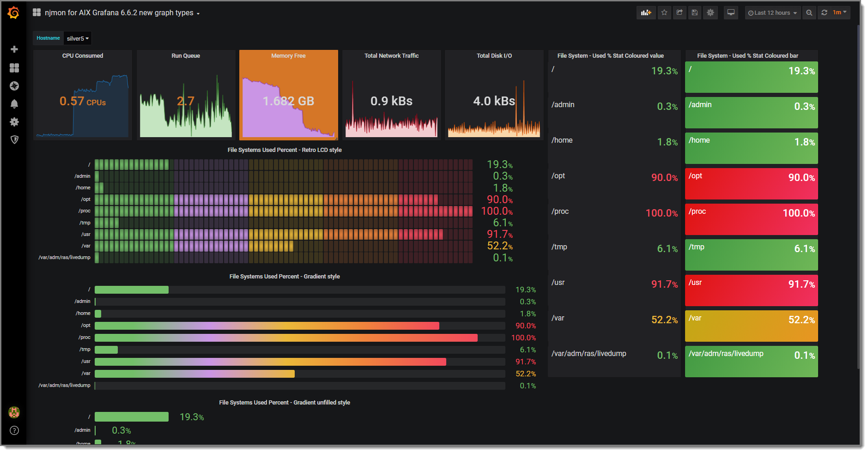Cycle view mode with monitor icon

point(731,13)
